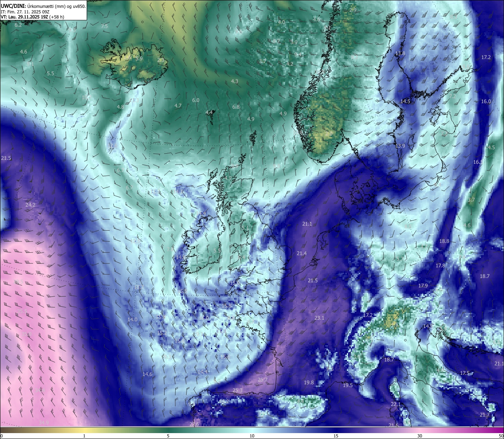Click the 4.4 value by the Faroe Islands
Viewport: 504px width, 439px height.
click(x=209, y=113)
